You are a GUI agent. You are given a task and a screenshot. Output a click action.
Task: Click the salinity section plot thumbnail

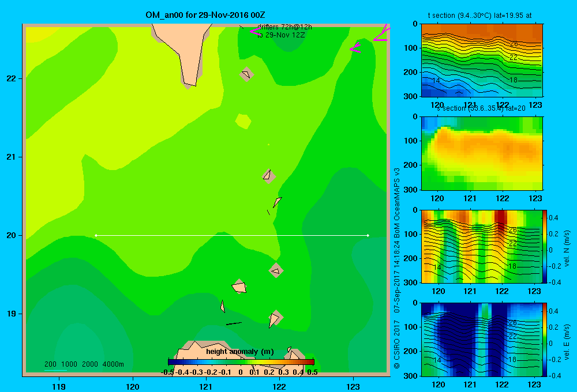[482, 153]
